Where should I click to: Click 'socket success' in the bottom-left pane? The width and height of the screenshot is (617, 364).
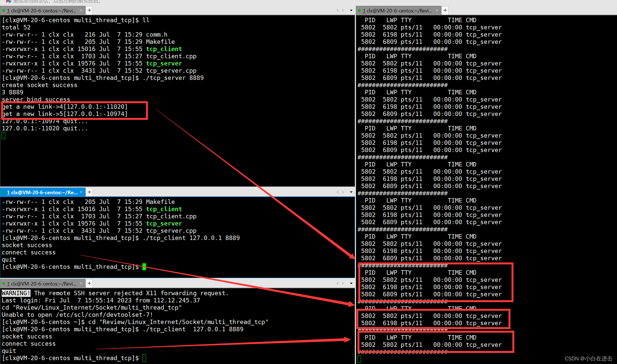coord(27,336)
